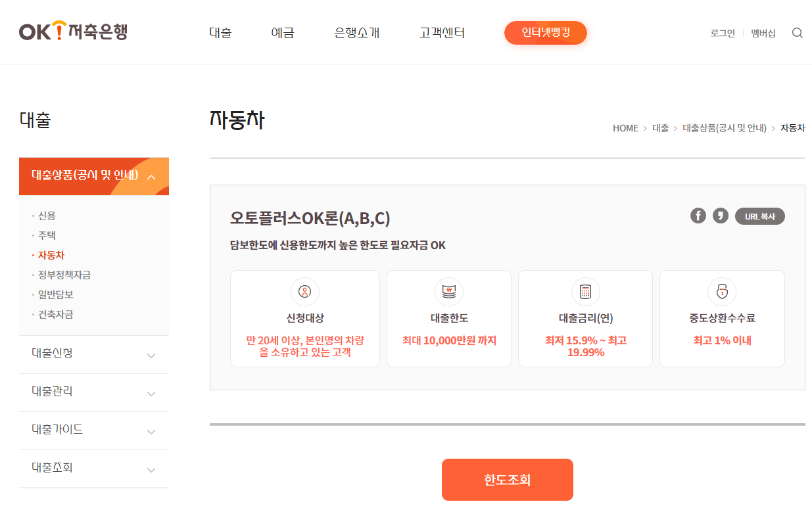This screenshot has height=529, width=812.
Task: Expand the 대출가이드 sidebar section
Action: point(94,430)
